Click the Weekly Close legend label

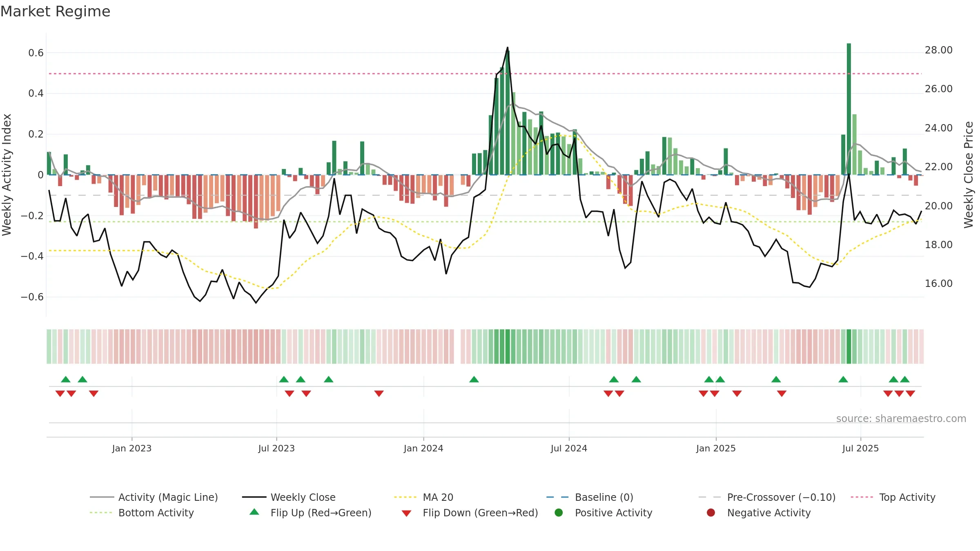[303, 497]
